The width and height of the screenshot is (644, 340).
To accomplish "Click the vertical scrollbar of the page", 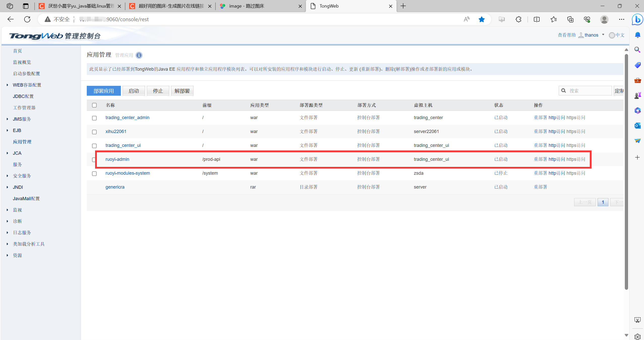I will 626,172.
